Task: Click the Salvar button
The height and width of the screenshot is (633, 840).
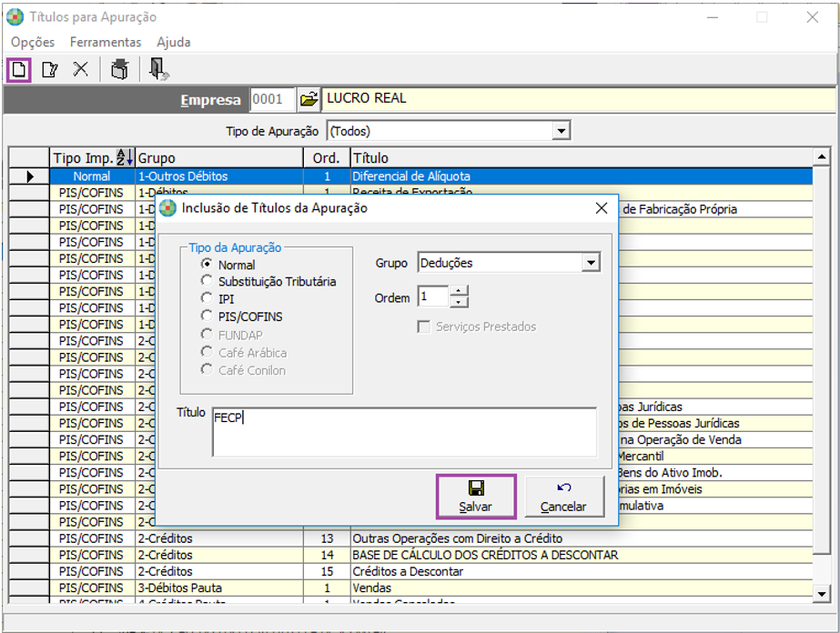Action: tap(476, 497)
